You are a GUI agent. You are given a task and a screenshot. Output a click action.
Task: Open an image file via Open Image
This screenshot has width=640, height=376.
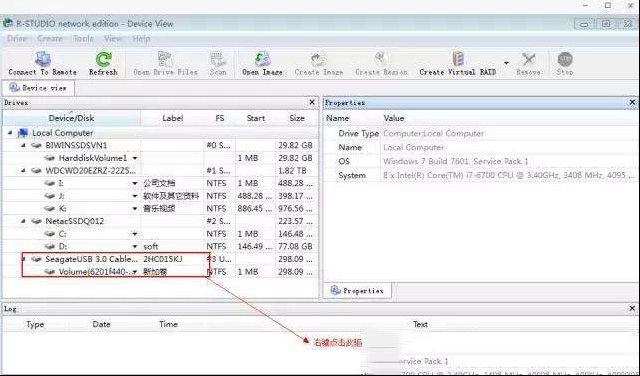point(262,59)
